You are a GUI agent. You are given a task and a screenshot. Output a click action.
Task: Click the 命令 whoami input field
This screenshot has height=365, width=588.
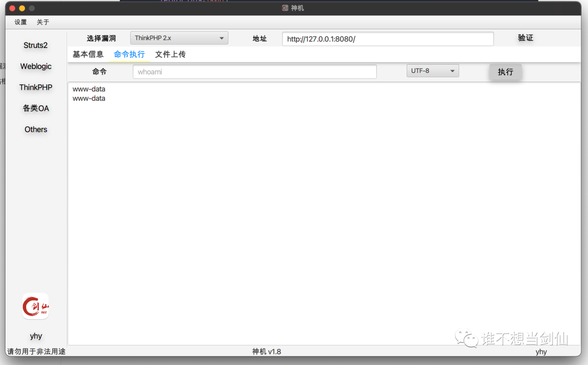[x=255, y=72]
